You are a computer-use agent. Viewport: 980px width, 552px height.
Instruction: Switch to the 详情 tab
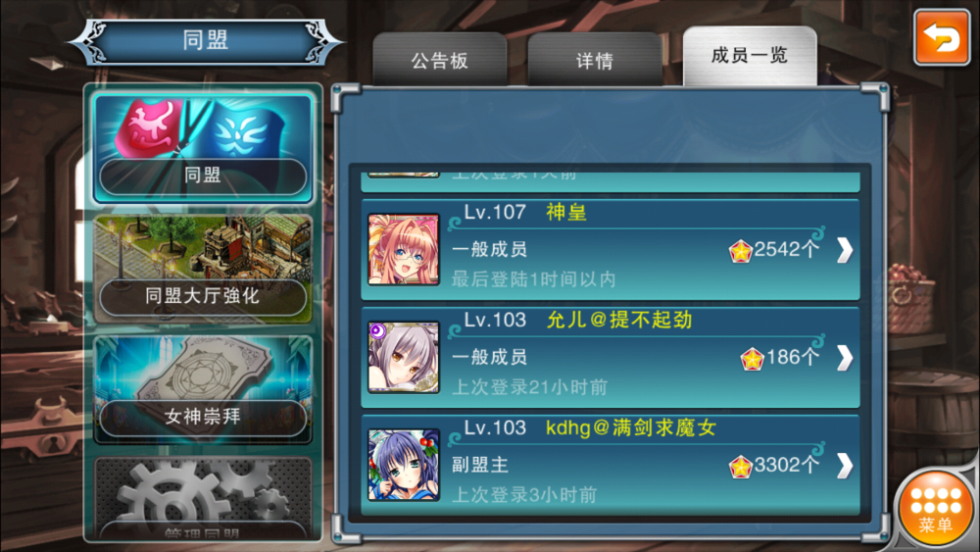click(595, 60)
